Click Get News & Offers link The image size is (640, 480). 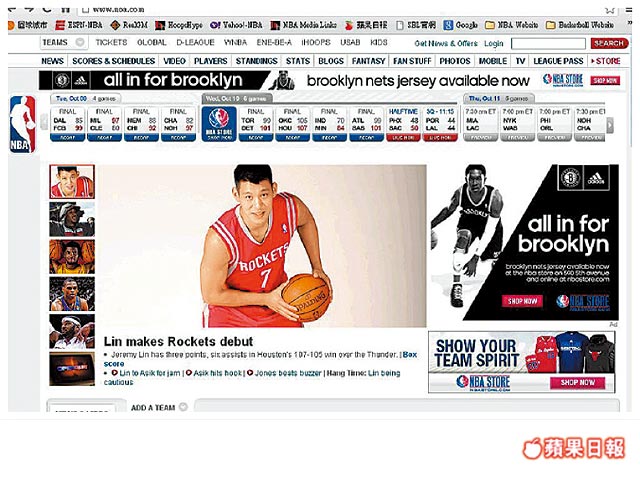click(446, 44)
